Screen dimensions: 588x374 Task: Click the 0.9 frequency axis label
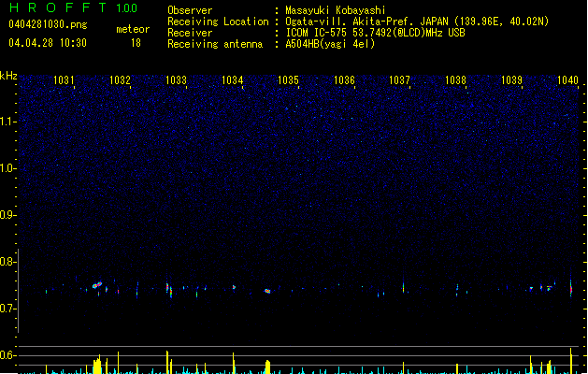click(x=8, y=215)
